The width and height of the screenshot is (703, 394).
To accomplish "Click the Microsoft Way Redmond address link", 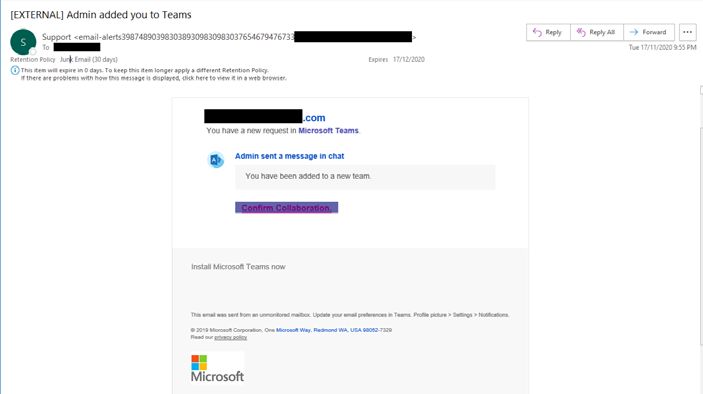I will pos(327,330).
